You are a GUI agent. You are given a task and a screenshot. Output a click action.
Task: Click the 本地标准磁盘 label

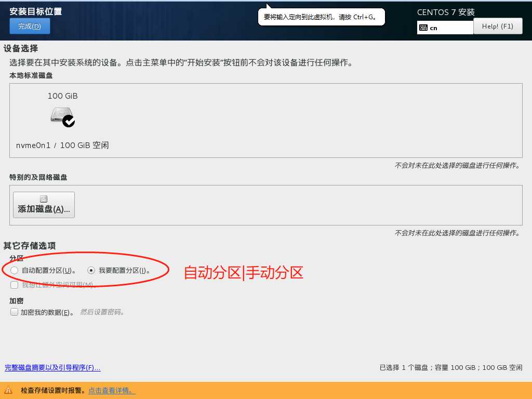[x=31, y=75]
